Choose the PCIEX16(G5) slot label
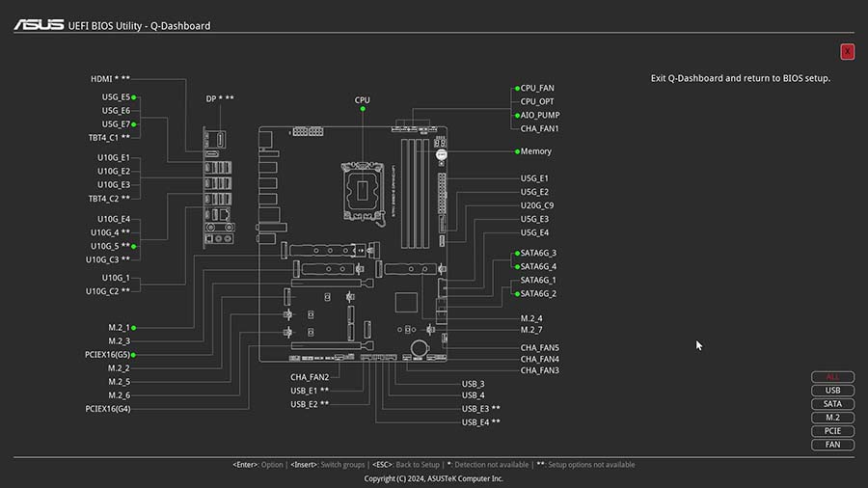This screenshot has height=488, width=868. pos(107,355)
